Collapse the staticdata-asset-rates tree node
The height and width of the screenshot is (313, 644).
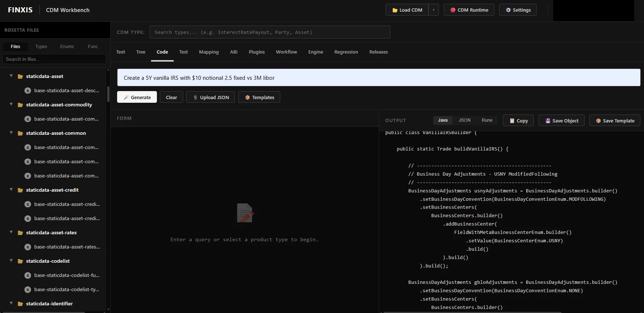click(x=11, y=232)
